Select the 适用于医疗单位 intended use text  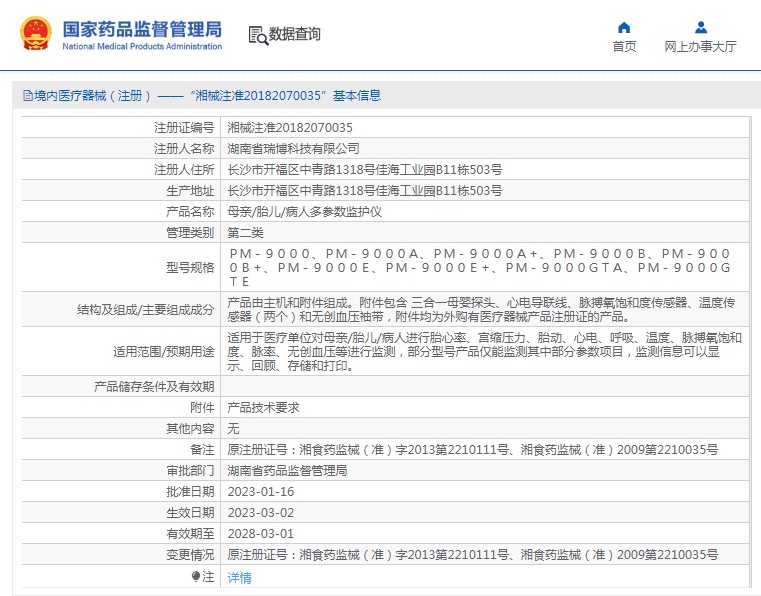click(x=484, y=351)
